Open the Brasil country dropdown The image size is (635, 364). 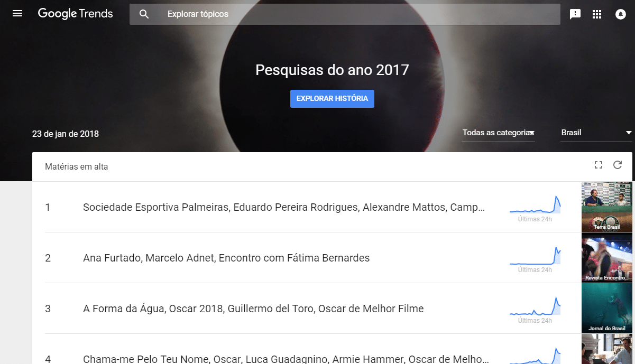(x=596, y=133)
